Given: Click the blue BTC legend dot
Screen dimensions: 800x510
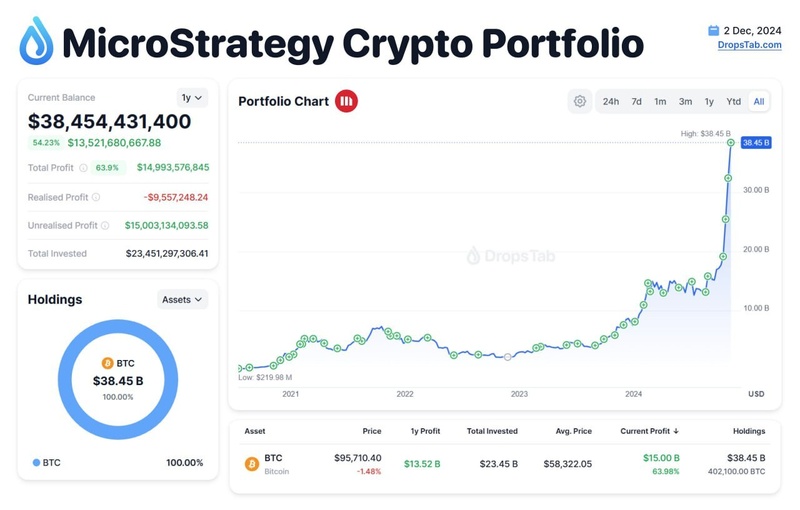Looking at the screenshot, I should pos(37,463).
